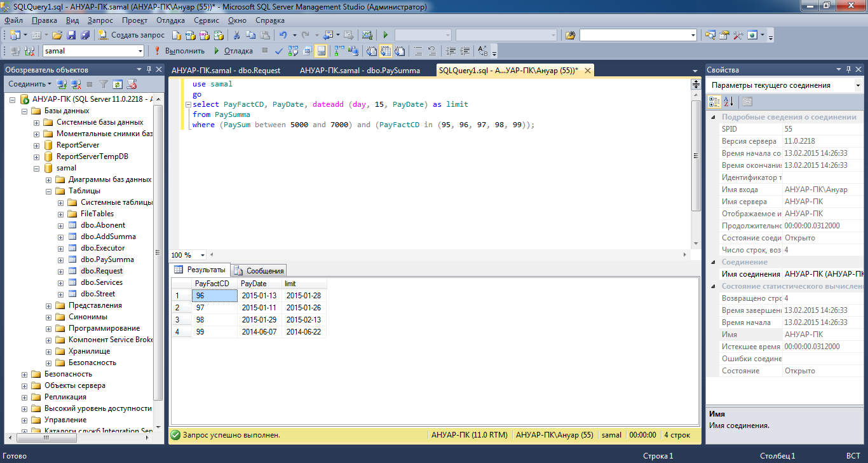
Task: Click the Query Options icon
Action: point(307,51)
